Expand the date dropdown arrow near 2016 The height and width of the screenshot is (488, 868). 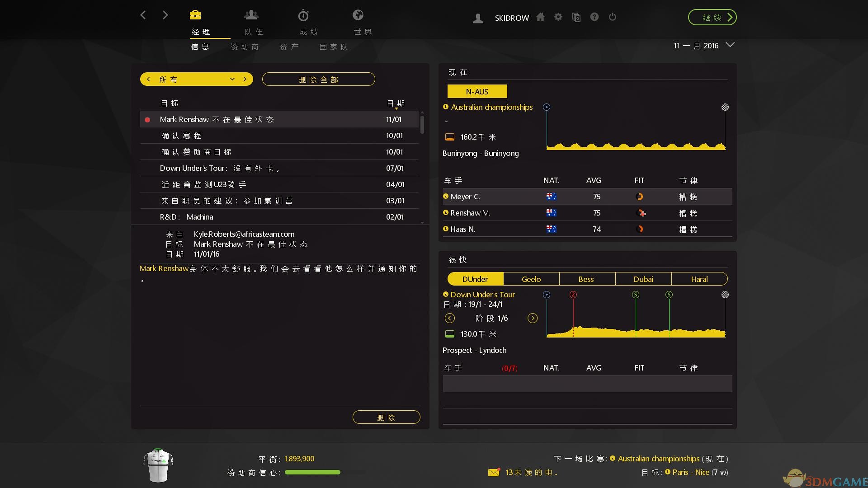click(730, 45)
